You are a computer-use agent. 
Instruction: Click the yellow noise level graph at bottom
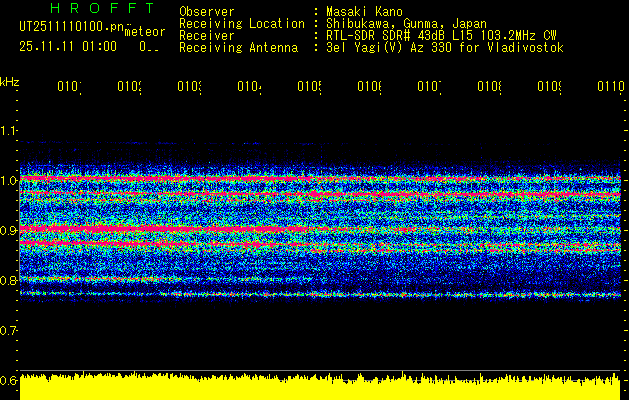pyautogui.click(x=320, y=386)
